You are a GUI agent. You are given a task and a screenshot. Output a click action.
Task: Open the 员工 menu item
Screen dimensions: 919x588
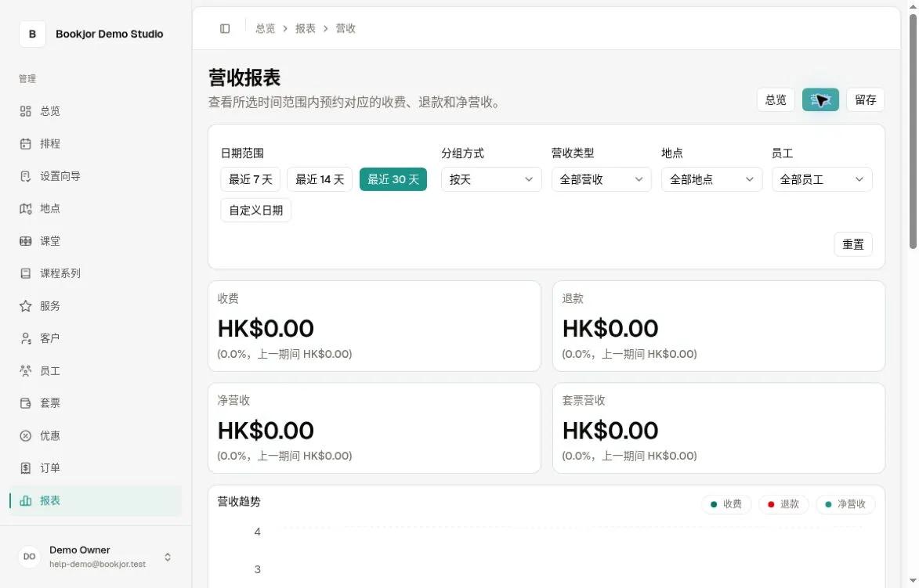96,370
